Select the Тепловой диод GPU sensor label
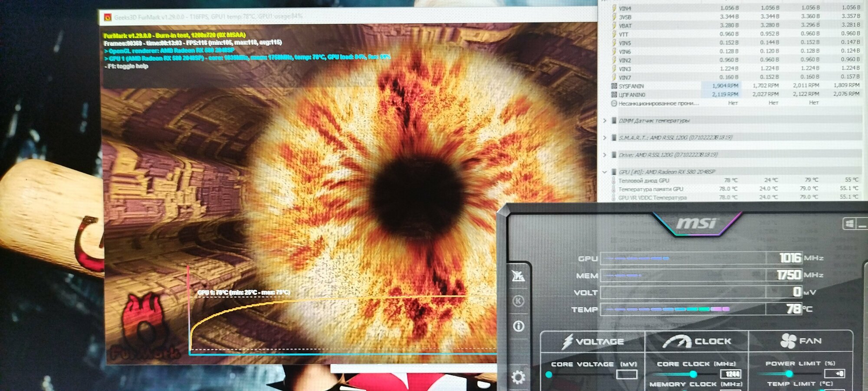 644,180
